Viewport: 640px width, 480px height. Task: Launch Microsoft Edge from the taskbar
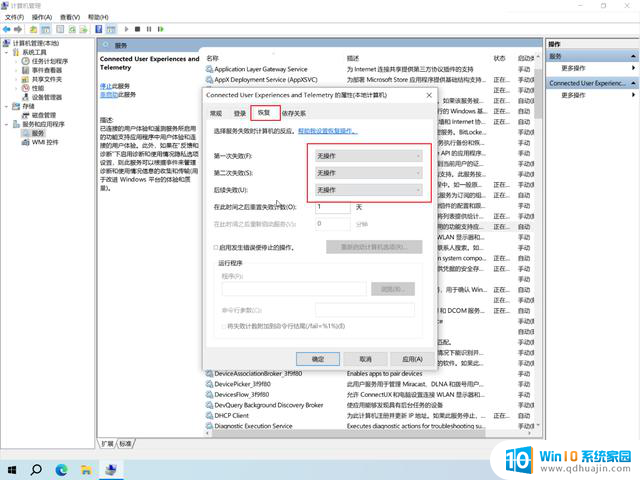61,470
